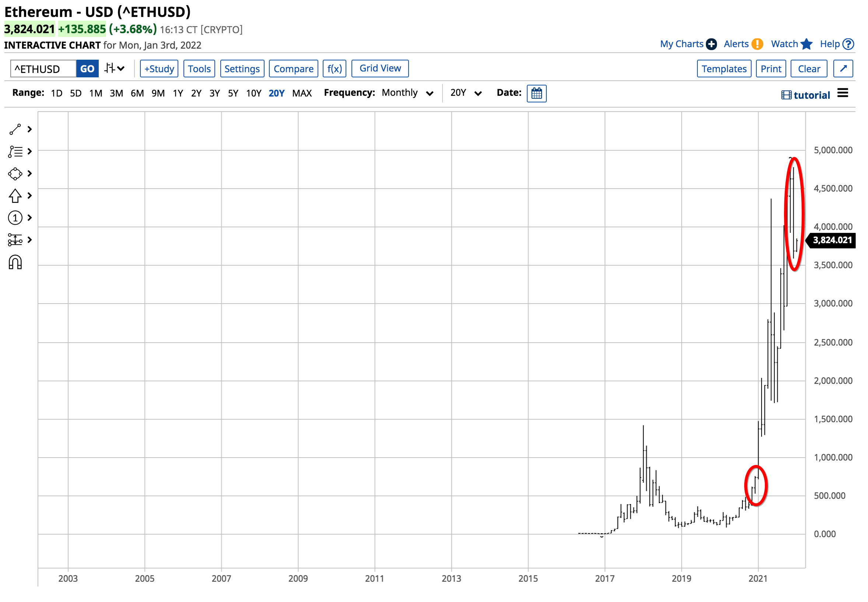Screen dimensions: 868x602
Task: Click the +135.885 price change value
Action: [82, 29]
